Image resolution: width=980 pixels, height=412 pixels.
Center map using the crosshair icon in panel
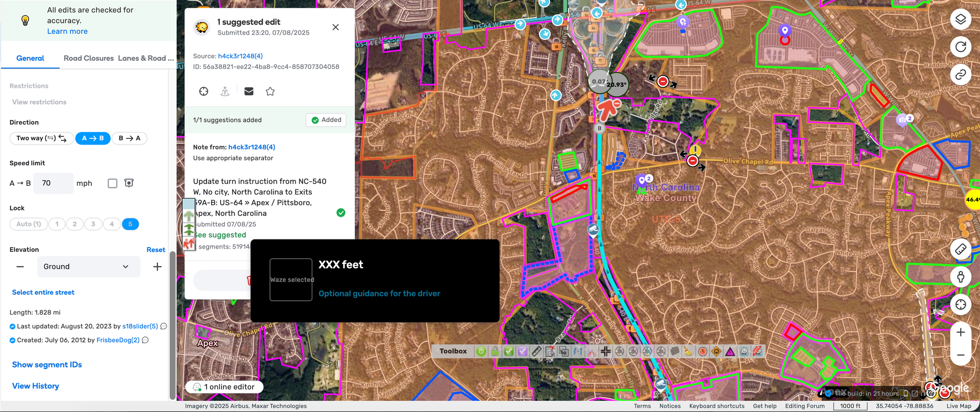tap(204, 91)
